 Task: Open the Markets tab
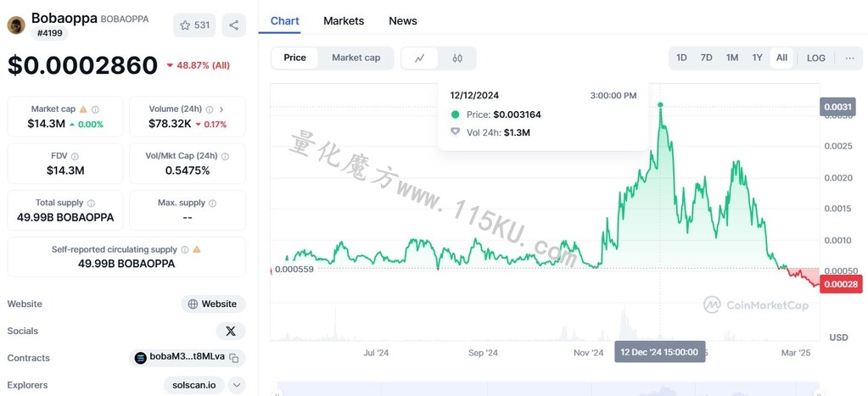(344, 21)
